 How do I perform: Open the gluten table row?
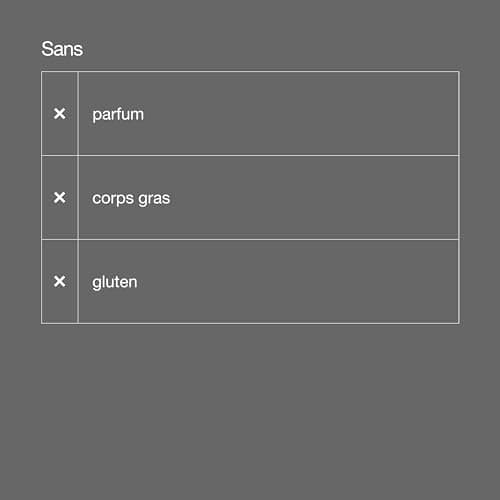tap(250, 282)
